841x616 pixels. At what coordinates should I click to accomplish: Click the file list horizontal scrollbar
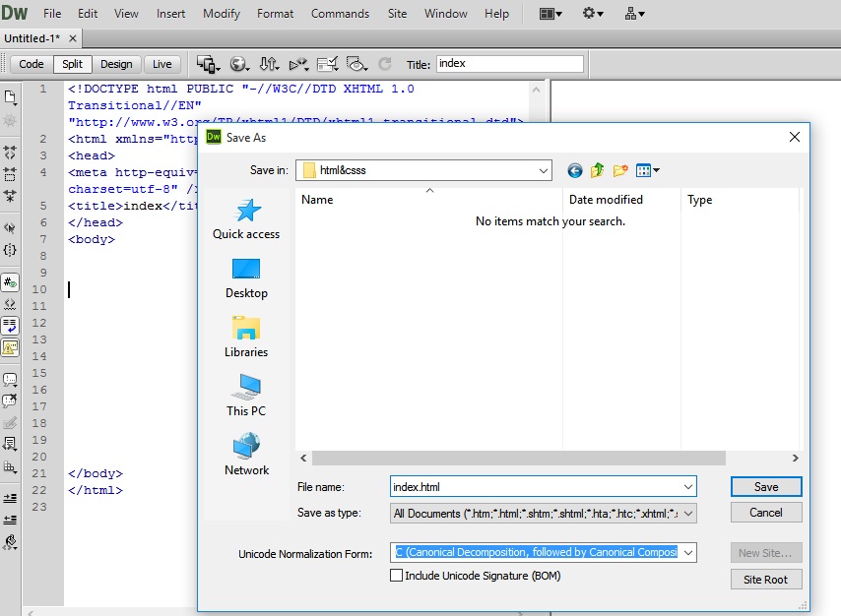click(519, 458)
